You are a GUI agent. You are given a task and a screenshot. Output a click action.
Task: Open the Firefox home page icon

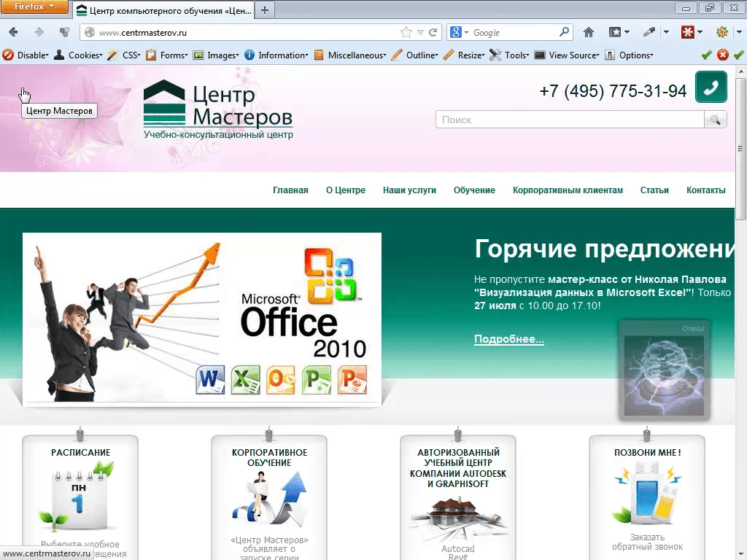(x=589, y=32)
